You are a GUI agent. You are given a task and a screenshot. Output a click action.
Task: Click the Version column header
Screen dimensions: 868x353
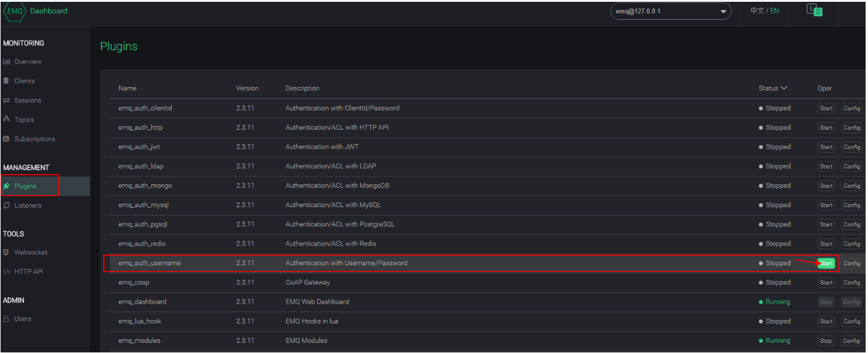(x=247, y=88)
